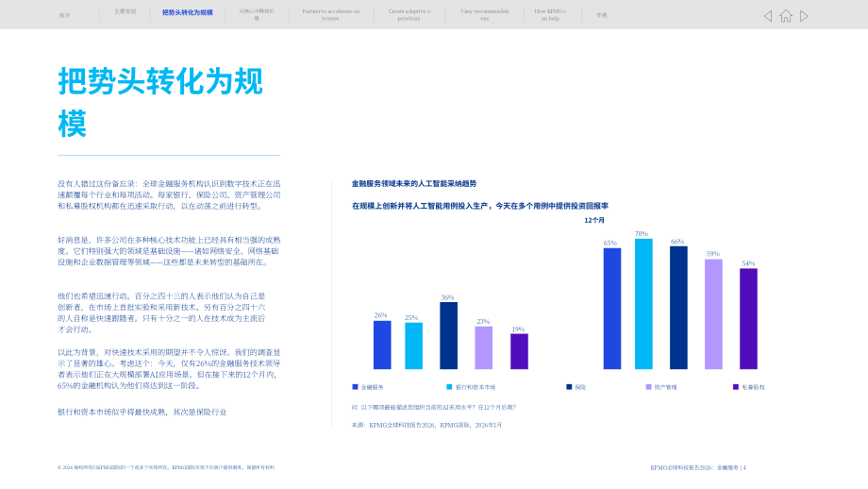
Task: Click the page title 把势头转化为规模
Action: point(160,103)
